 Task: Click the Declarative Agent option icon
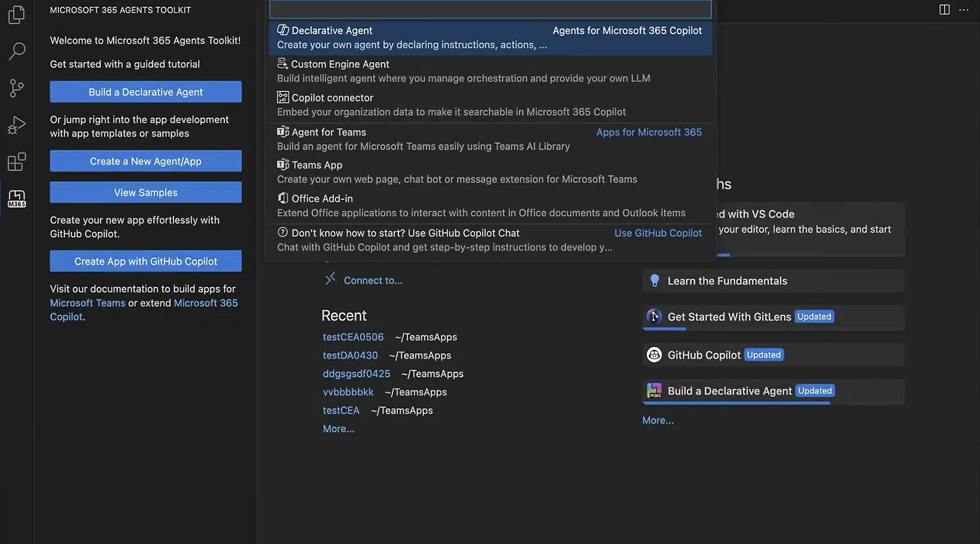click(x=283, y=30)
